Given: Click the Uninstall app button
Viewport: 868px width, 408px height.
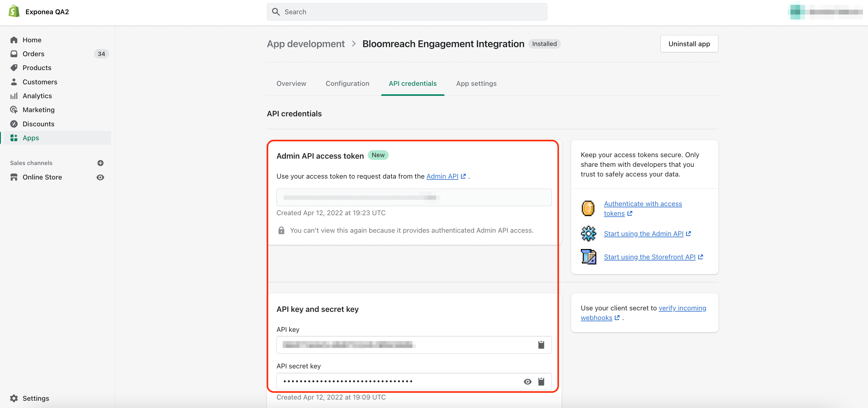Looking at the screenshot, I should (689, 44).
